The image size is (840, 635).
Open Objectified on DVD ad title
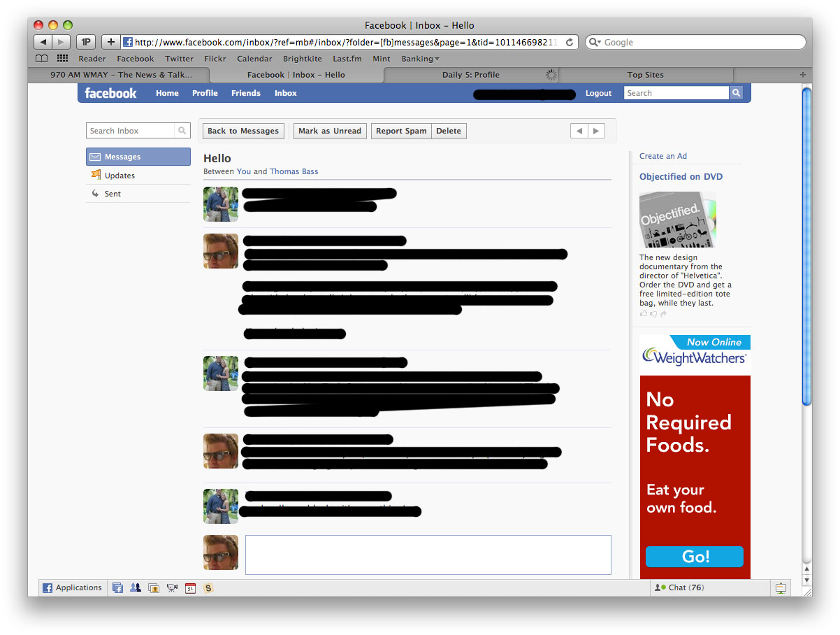tap(681, 177)
